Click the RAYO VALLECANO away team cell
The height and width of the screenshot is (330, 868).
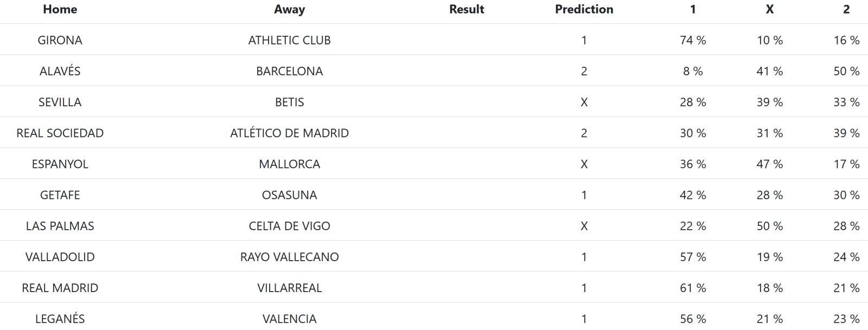[x=289, y=257]
